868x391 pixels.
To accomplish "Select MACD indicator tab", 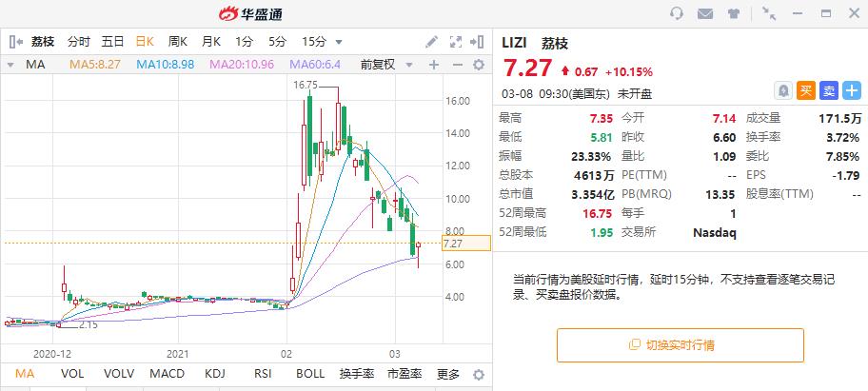I will [168, 374].
